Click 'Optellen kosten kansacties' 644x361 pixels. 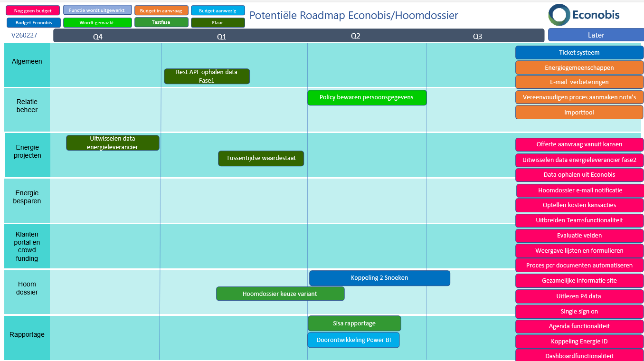coord(579,205)
